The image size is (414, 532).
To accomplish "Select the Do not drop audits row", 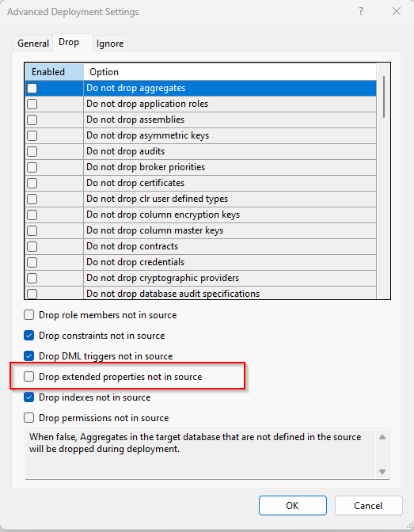I will 200,151.
